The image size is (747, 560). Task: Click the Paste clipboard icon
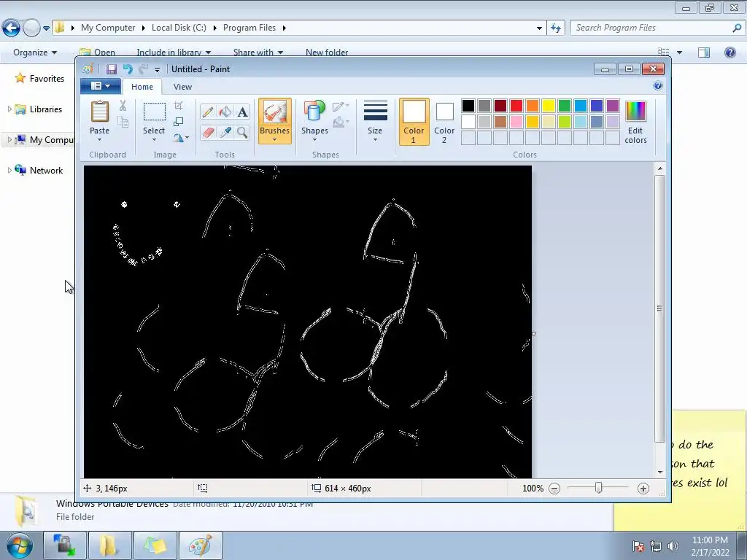point(99,112)
